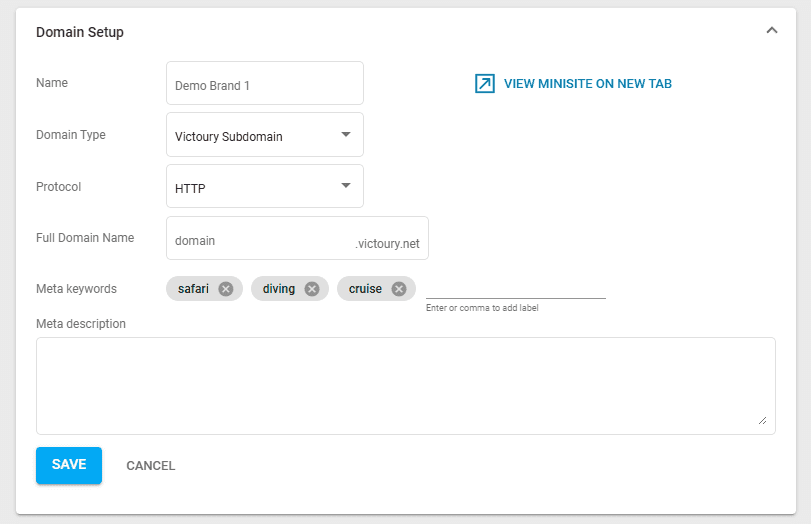Focus the Meta keywords label input
Image resolution: width=811 pixels, height=524 pixels.
tap(515, 288)
